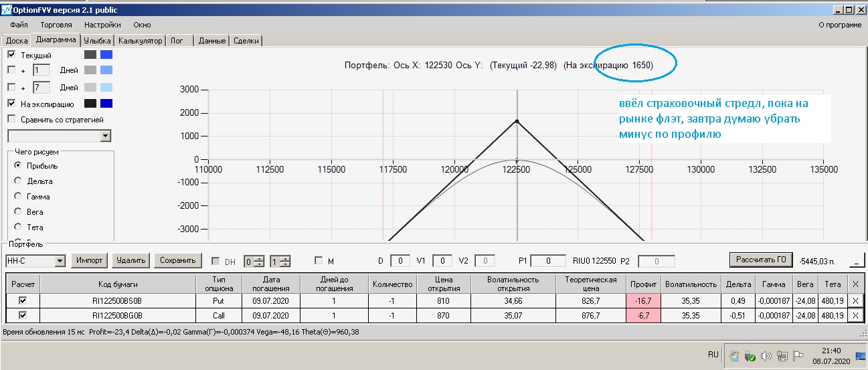Enable the +1 Дней curve checkbox
The image size is (868, 370).
pos(11,70)
